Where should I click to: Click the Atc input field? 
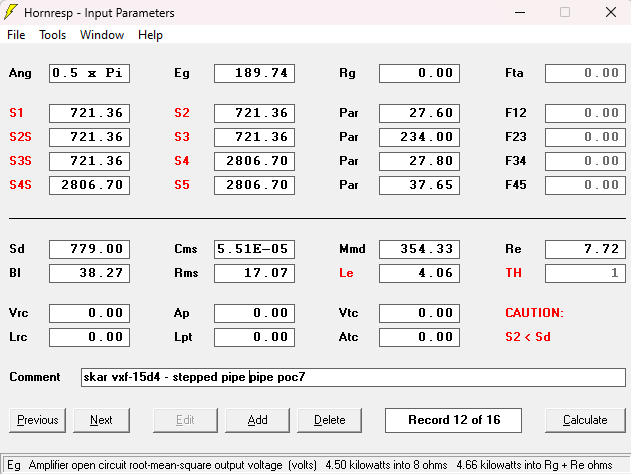point(419,337)
